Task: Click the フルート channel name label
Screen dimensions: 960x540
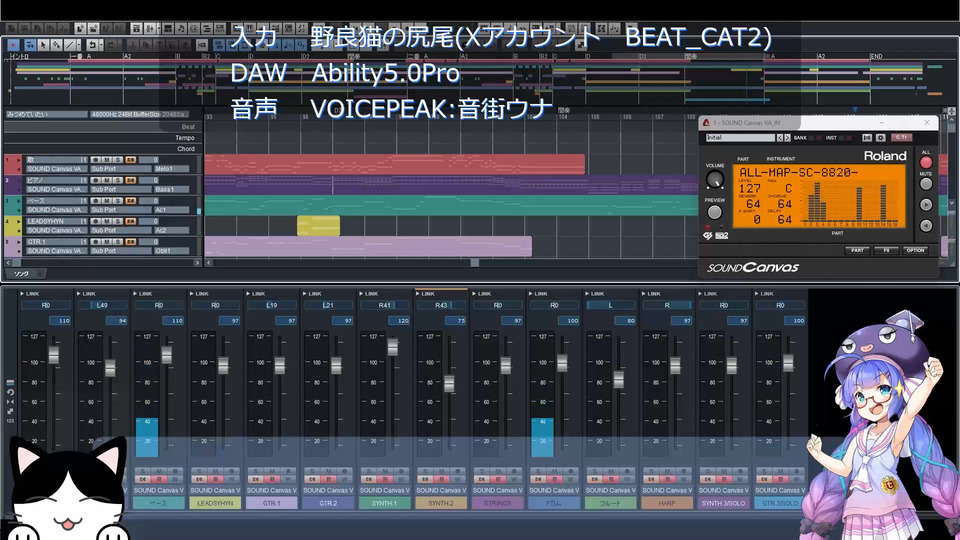Action: point(610,503)
